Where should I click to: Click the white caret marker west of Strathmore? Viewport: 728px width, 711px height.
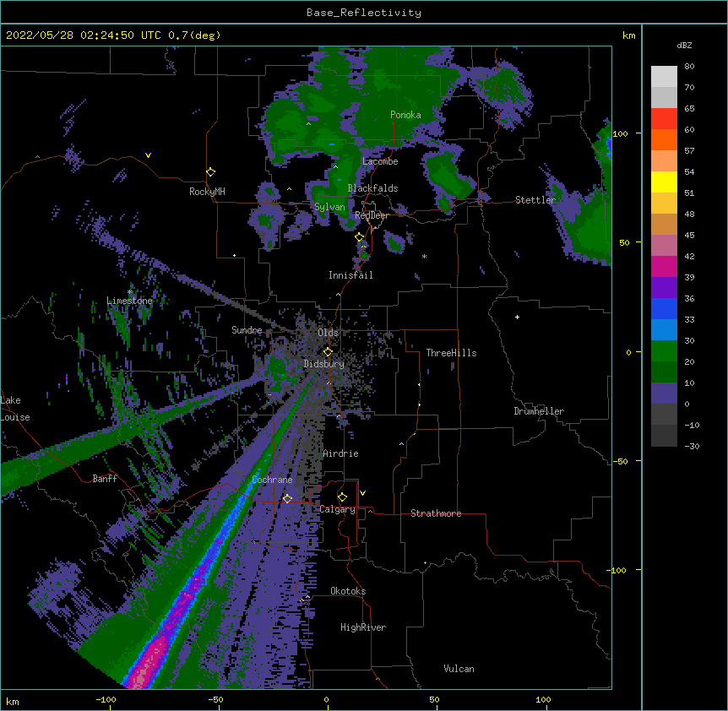370,511
